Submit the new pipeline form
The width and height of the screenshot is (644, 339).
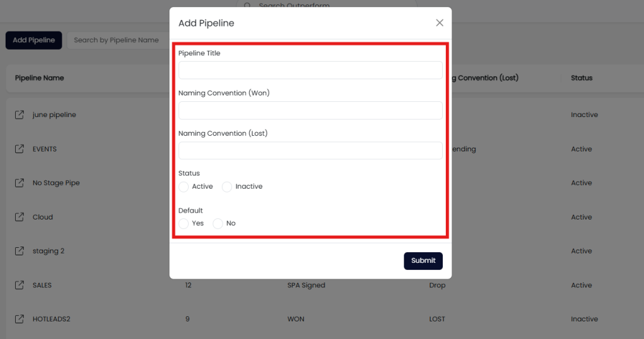pos(423,260)
